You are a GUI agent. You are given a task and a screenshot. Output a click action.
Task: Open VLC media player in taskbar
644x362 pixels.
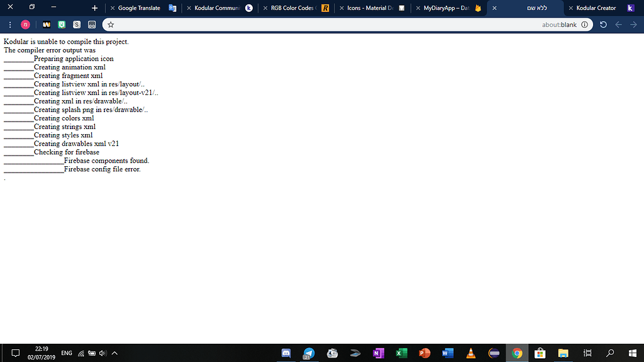tap(471, 353)
